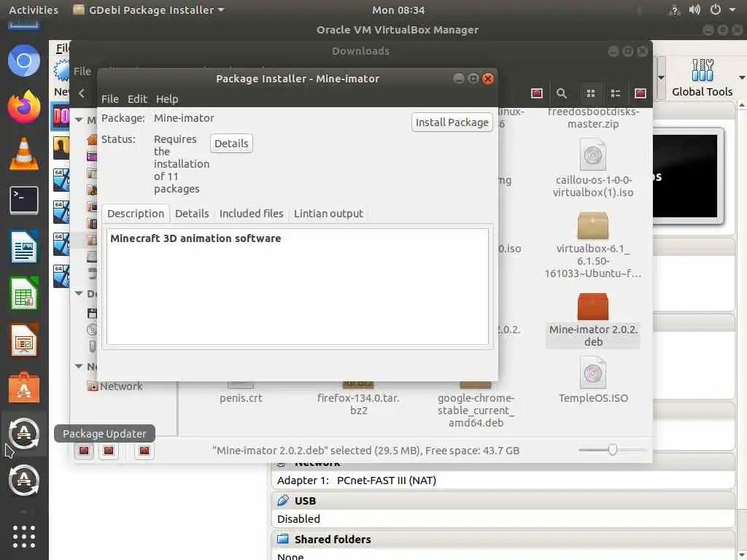Open File menu in Downloads window
This screenshot has height=560, width=747.
(82, 71)
